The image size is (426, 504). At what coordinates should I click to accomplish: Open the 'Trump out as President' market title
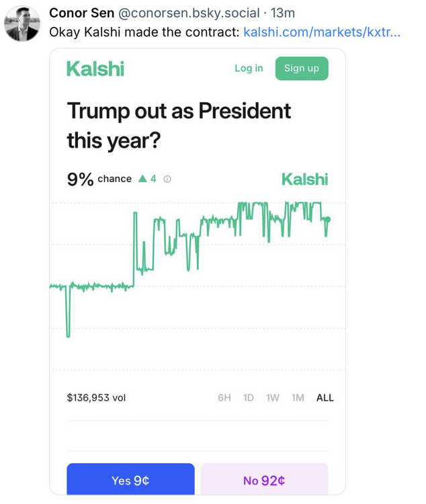(x=179, y=125)
